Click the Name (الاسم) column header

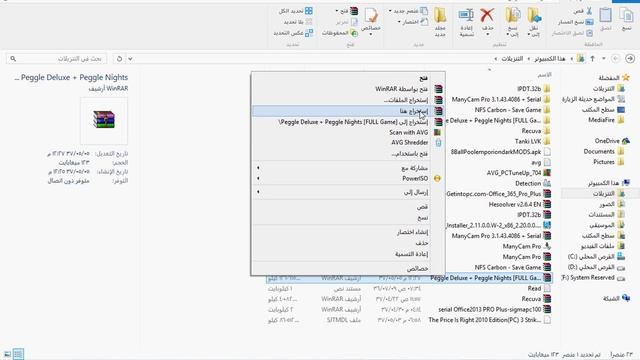click(x=544, y=75)
